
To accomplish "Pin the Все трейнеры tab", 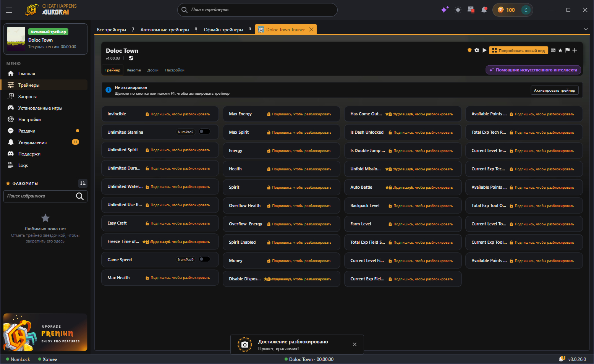I will click(133, 29).
